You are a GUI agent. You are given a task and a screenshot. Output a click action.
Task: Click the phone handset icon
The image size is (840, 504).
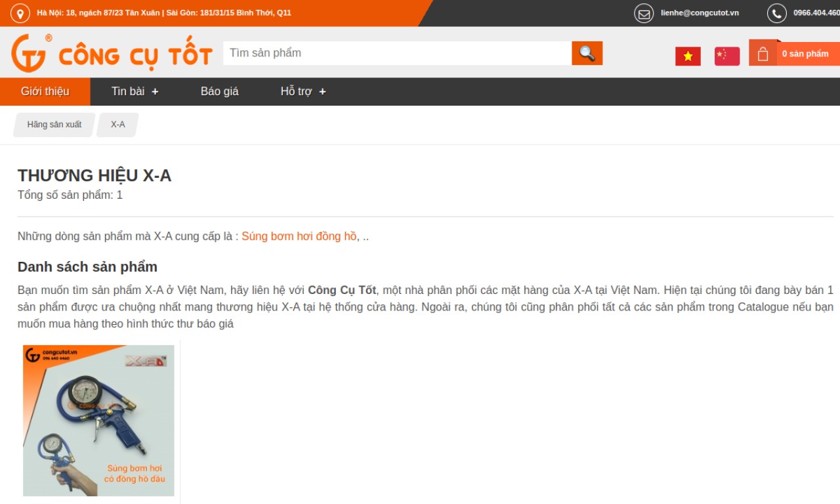tap(777, 13)
